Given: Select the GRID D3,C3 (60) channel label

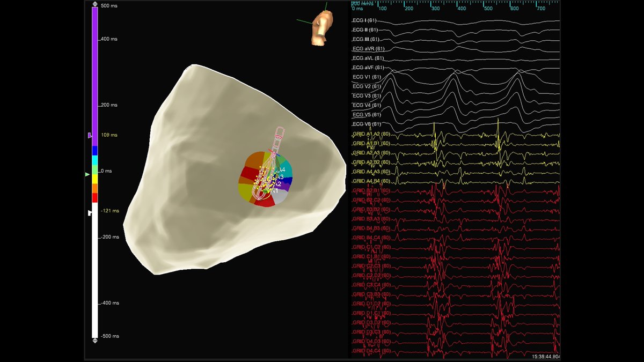Looking at the screenshot, I should pos(371,332).
